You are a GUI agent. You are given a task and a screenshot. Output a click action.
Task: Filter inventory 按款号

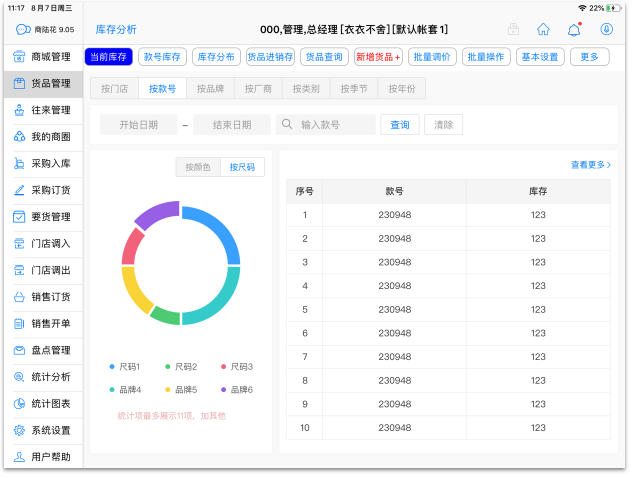point(162,89)
